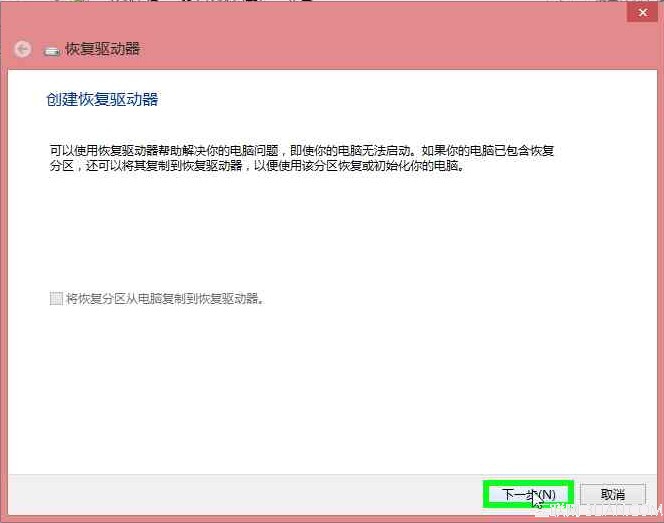Click the description line starting with 可以使用恢复驱动器
Image resolution: width=664 pixels, height=523 pixels.
pyautogui.click(x=302, y=150)
